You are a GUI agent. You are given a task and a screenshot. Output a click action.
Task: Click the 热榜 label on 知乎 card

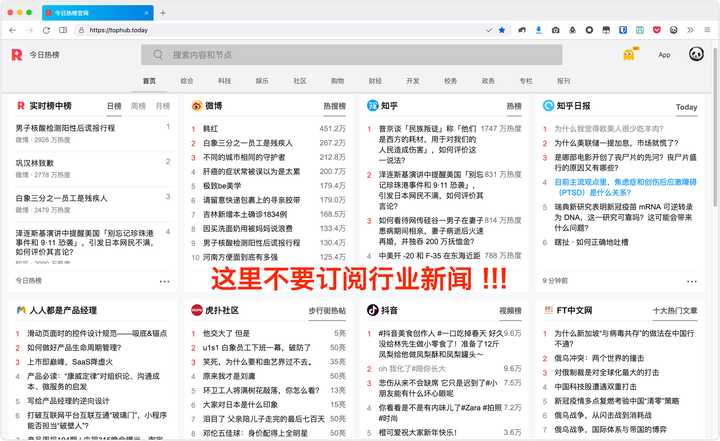tap(514, 106)
